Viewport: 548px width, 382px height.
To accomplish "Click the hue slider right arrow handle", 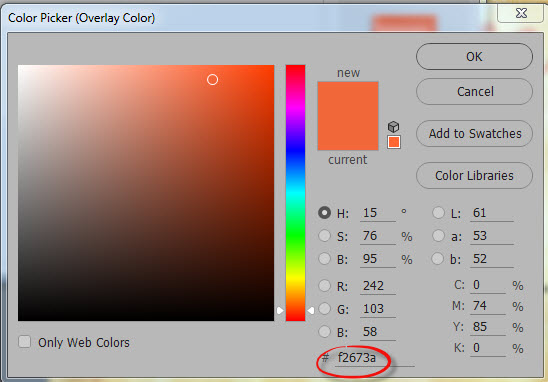I will pos(311,310).
